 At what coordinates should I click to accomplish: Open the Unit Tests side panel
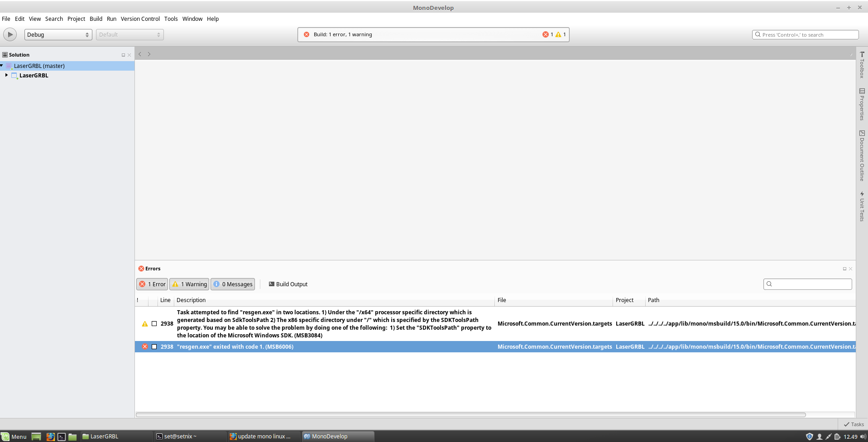(x=862, y=207)
